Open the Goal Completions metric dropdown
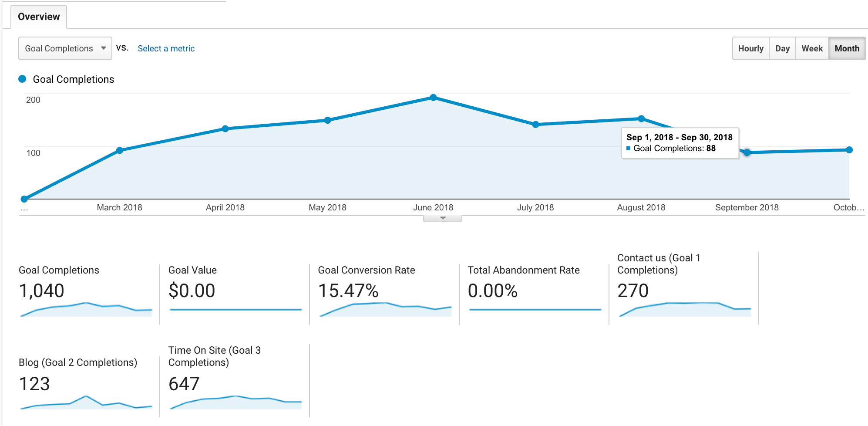 (x=65, y=48)
